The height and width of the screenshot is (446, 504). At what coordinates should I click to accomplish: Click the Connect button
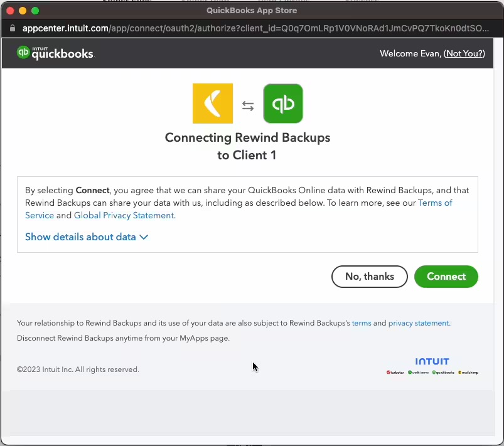pos(446,277)
